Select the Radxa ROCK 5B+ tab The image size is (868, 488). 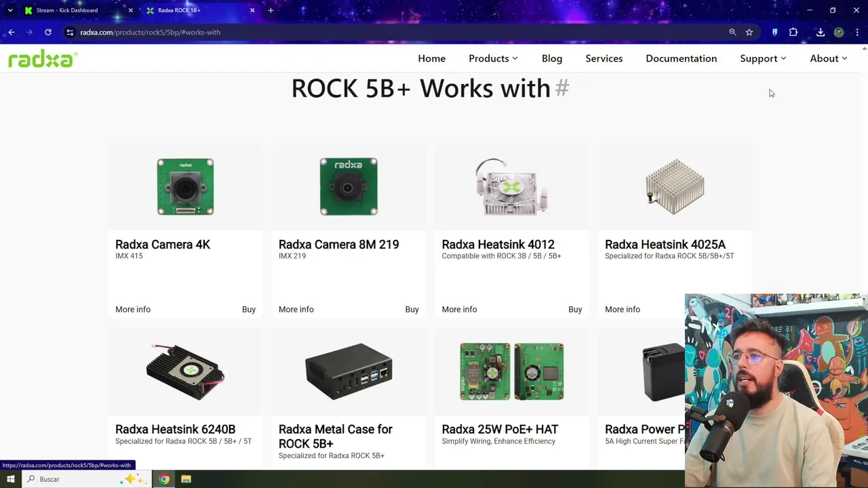point(201,10)
